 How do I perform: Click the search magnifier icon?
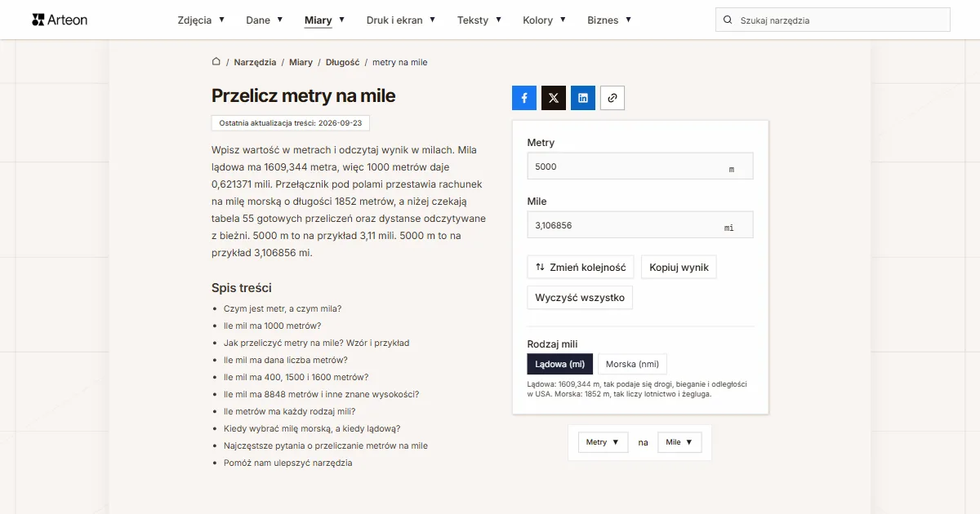click(728, 20)
